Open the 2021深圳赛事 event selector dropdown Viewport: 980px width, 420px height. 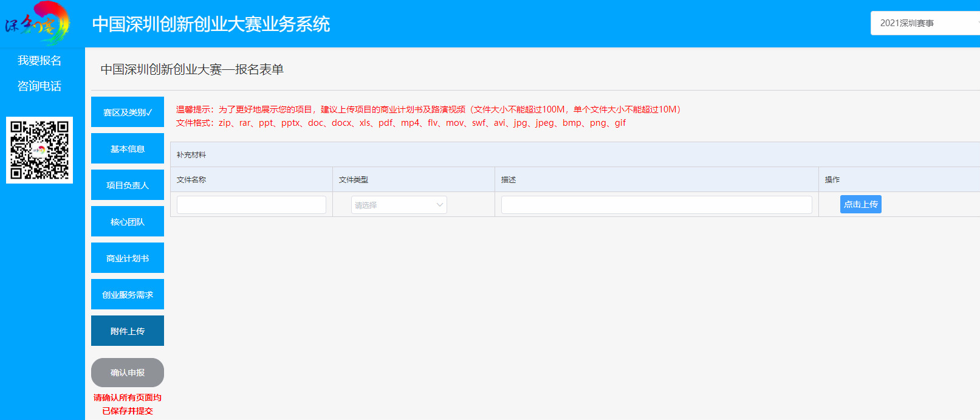click(x=925, y=23)
